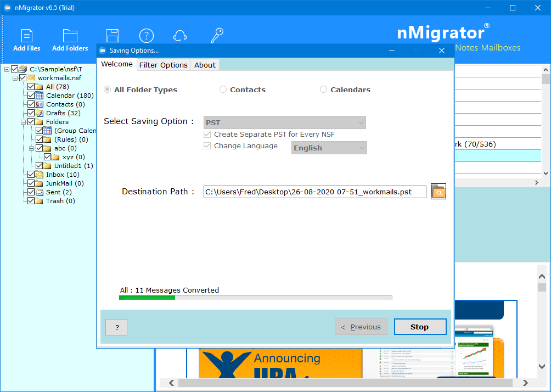Click the Add Files toolbar icon

pos(27,36)
